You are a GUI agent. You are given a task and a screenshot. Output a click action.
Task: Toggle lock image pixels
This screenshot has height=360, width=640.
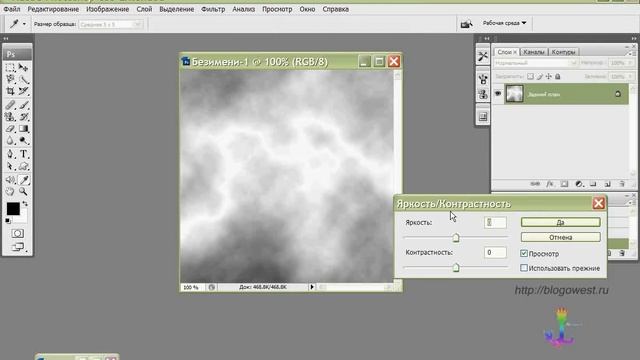click(x=540, y=76)
